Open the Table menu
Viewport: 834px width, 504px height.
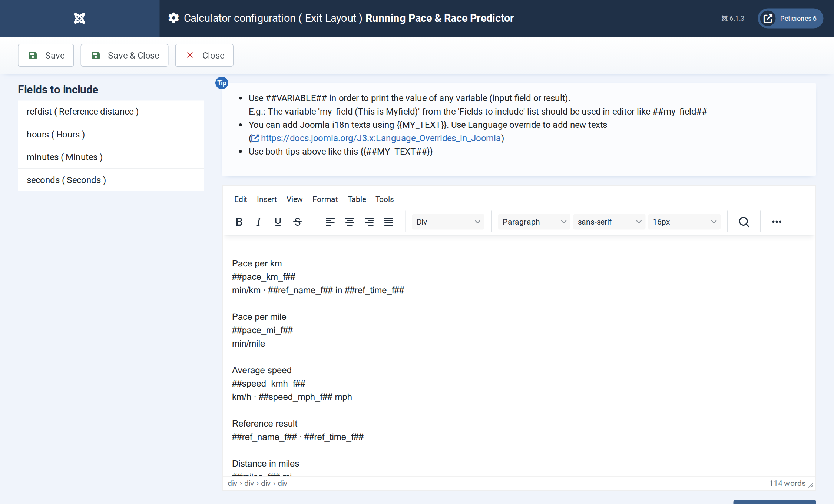click(357, 199)
